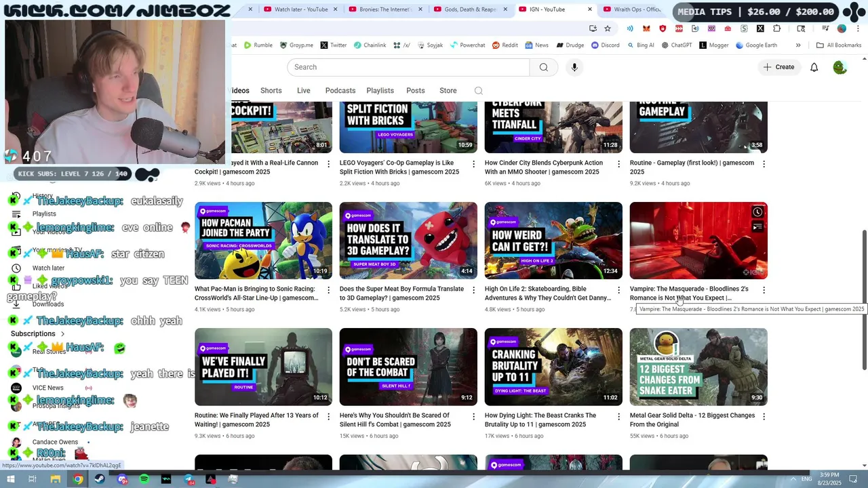Click Watch later clock on Vampire thumbnail
This screenshot has height=488, width=868.
point(757,212)
